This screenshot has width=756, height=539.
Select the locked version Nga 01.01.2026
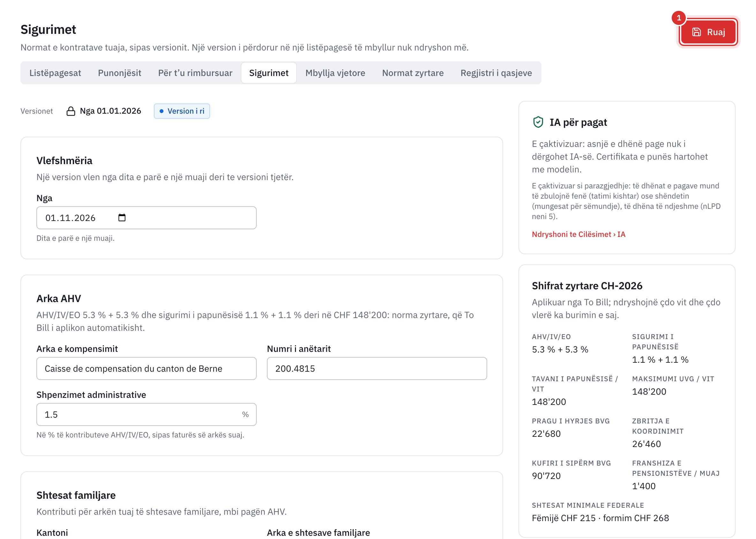click(103, 111)
